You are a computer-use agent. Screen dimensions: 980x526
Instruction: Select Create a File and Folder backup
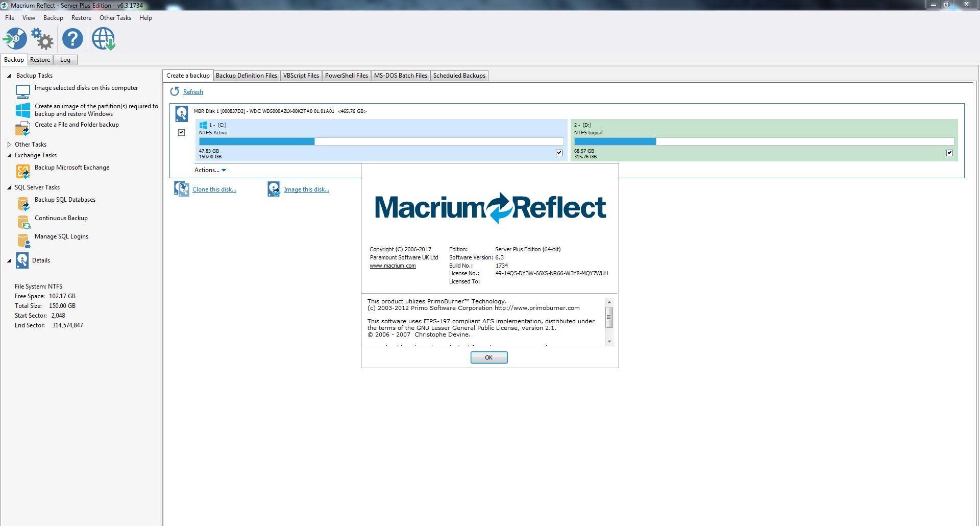[x=77, y=125]
